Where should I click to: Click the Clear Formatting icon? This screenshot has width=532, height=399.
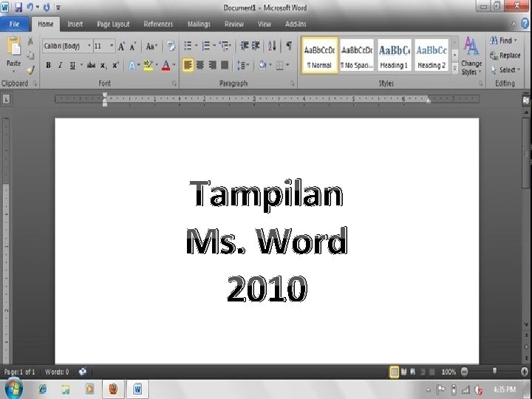171,46
